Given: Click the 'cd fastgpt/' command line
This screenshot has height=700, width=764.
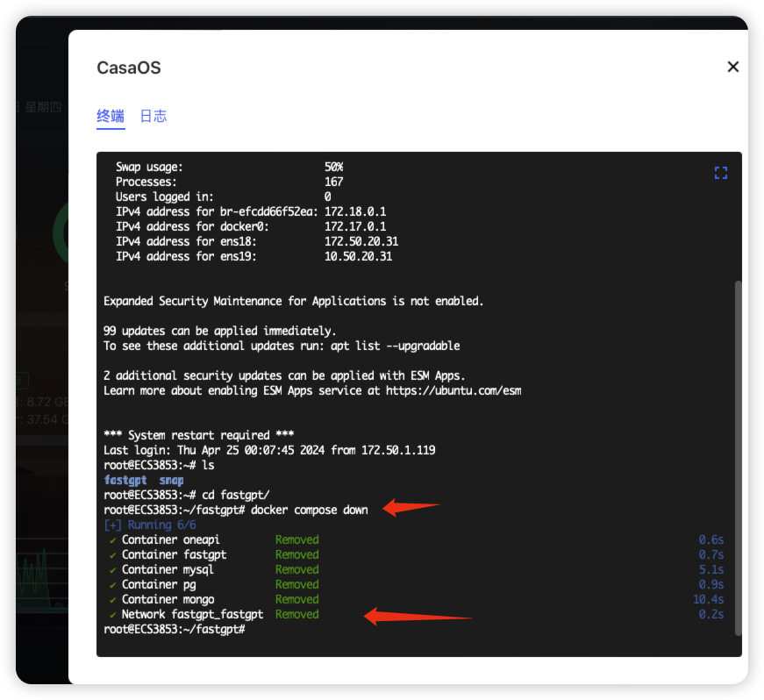Looking at the screenshot, I should tap(187, 495).
